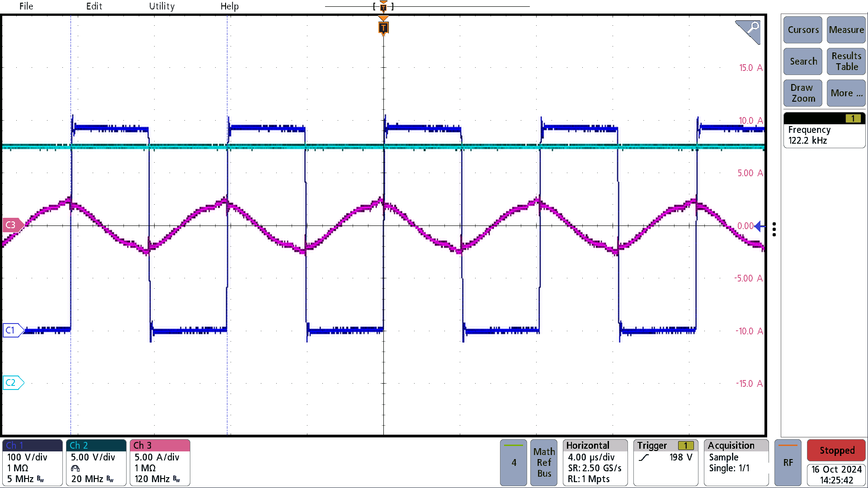Open the Help menu
Image resolution: width=868 pixels, height=488 pixels.
tap(229, 6)
